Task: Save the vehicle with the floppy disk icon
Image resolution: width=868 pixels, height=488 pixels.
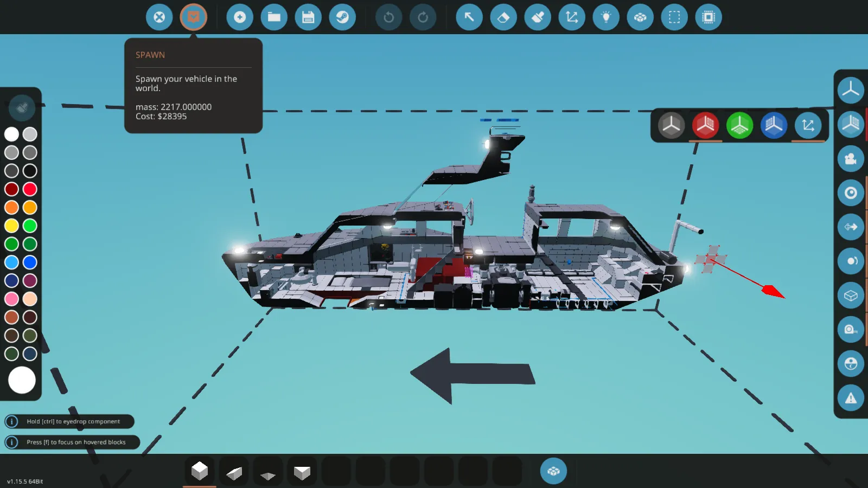Action: 308,17
